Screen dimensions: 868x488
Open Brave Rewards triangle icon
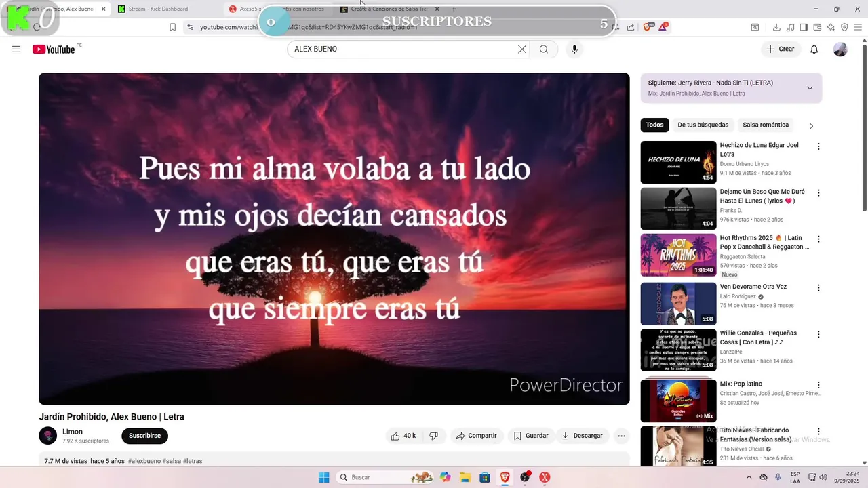[663, 27]
